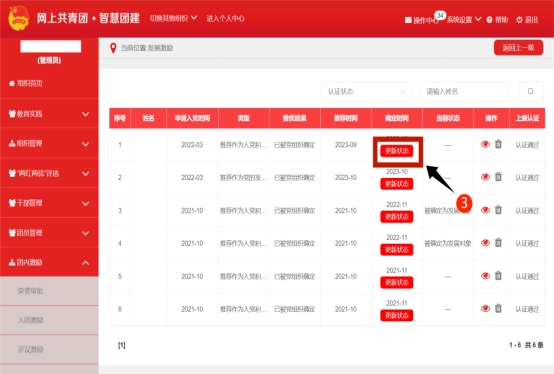Expand the 团员管理 sidebar section
This screenshot has width=554, height=374.
click(x=49, y=233)
